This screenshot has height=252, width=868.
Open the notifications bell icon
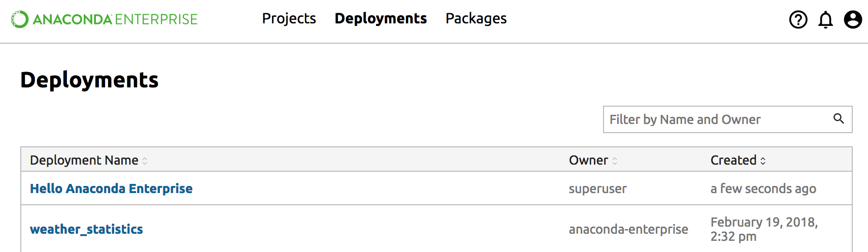pyautogui.click(x=825, y=20)
